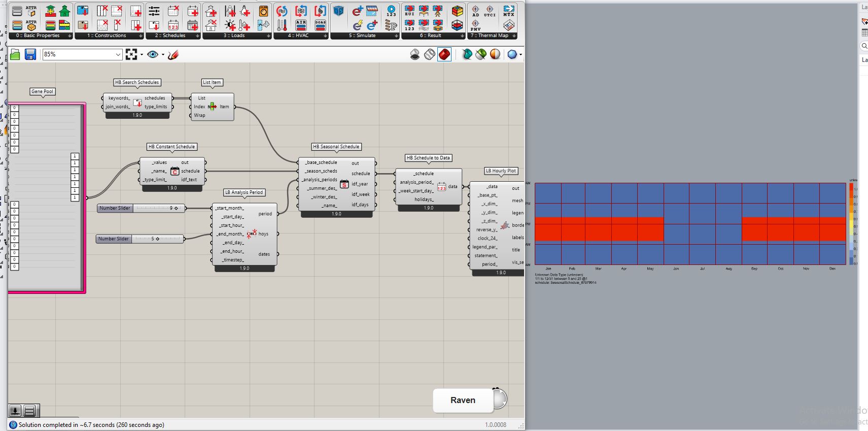
Task: Click the sliders icon in the Schedules panel
Action: pyautogui.click(x=154, y=11)
